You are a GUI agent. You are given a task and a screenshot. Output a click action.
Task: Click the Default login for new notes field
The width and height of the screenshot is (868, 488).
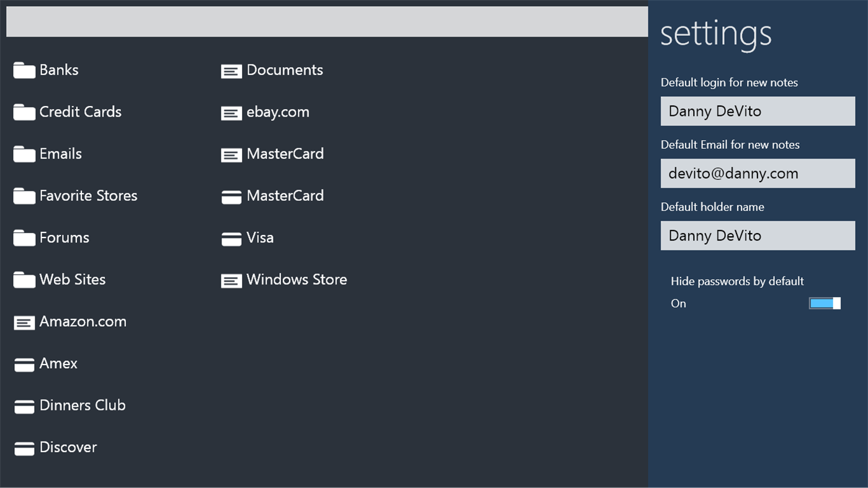point(758,111)
